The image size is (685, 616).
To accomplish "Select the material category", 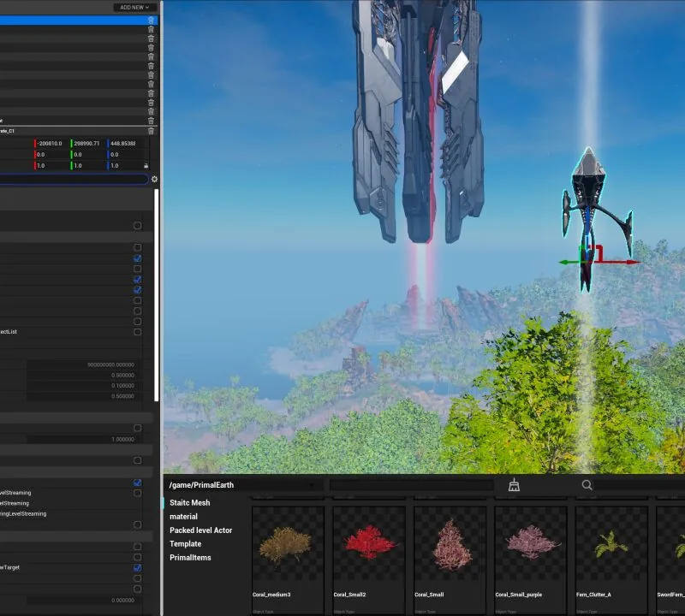I will (x=183, y=517).
